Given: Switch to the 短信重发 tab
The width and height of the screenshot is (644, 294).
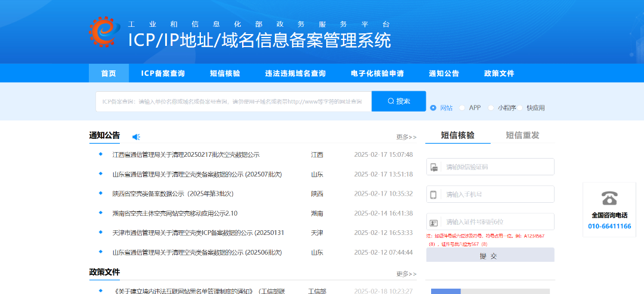Looking at the screenshot, I should [x=522, y=135].
